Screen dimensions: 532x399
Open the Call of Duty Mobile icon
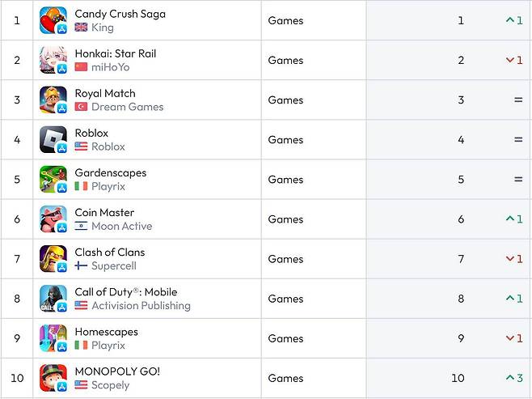[53, 299]
